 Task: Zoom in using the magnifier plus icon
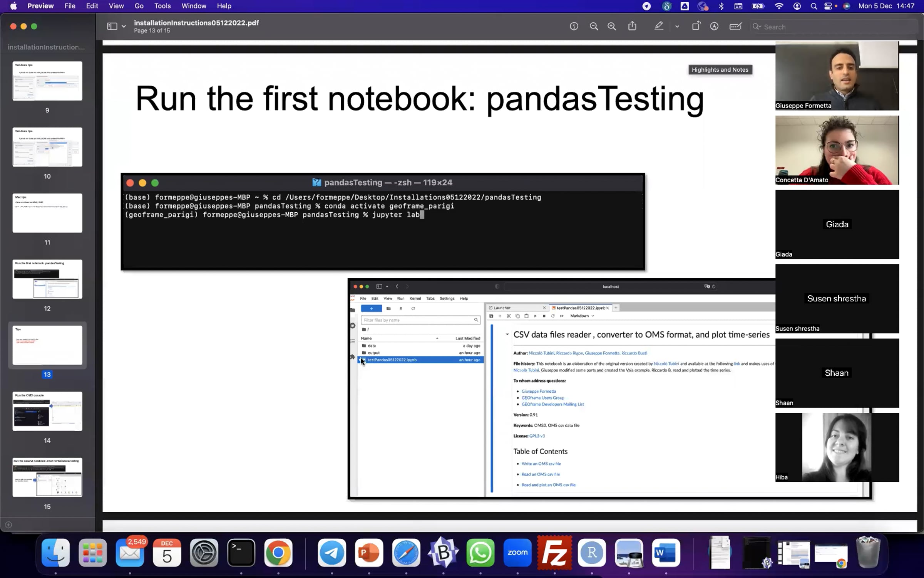click(x=611, y=27)
